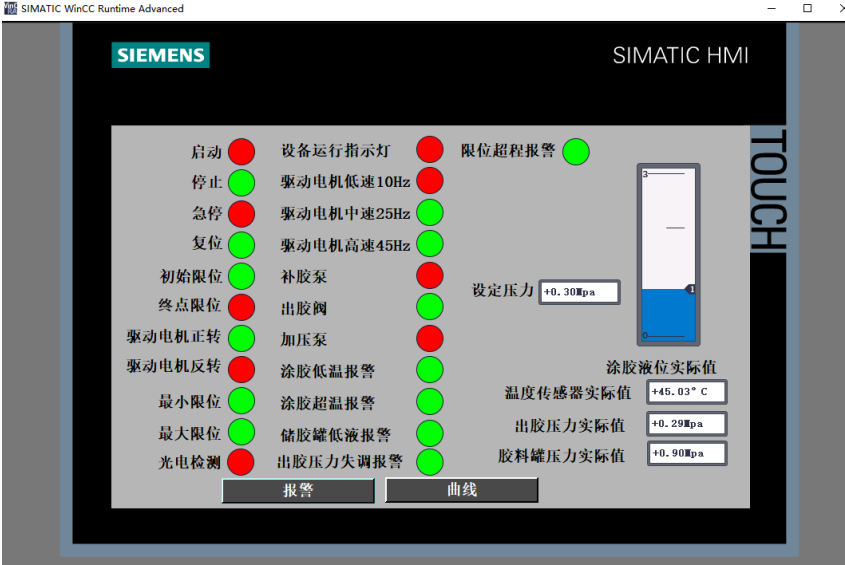845x565 pixels.
Task: Click the red 终点限位 indicator lamp
Action: 241,307
